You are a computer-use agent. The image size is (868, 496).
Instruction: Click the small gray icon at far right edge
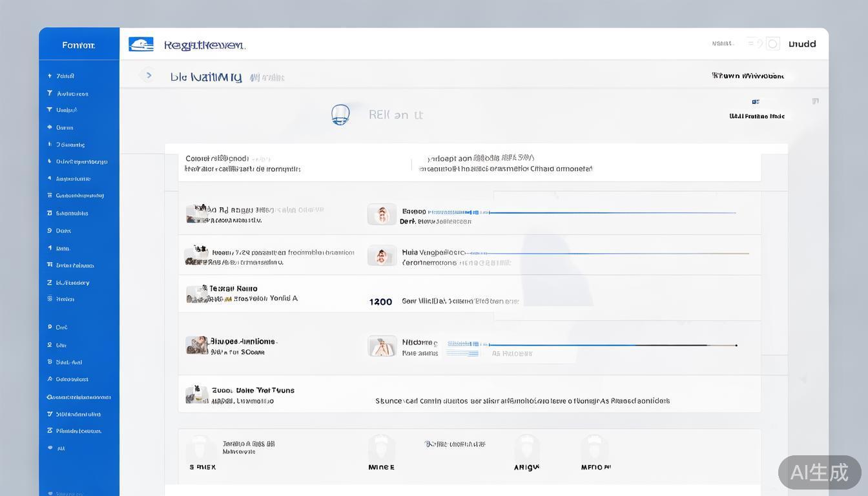point(815,101)
